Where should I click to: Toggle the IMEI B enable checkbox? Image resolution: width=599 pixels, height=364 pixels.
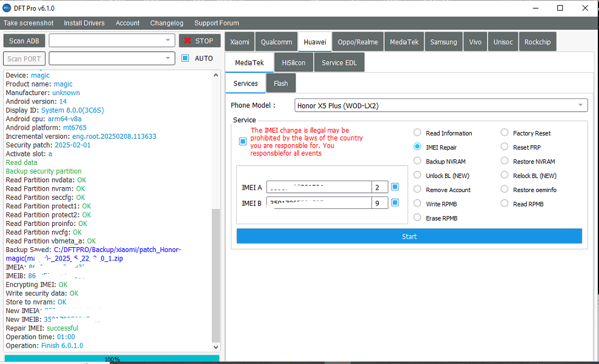(x=395, y=202)
